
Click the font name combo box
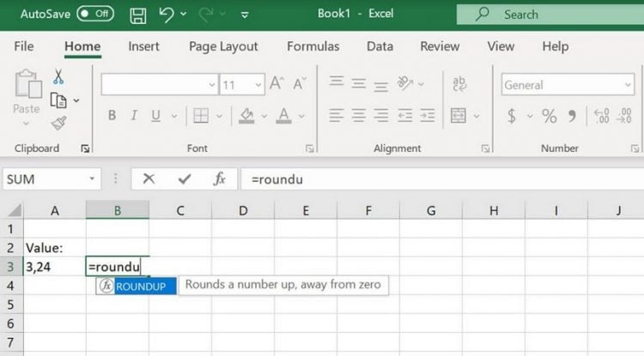[160, 84]
